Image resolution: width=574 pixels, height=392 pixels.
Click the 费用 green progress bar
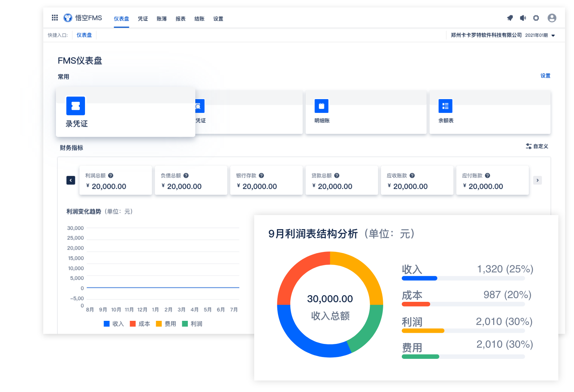420,357
